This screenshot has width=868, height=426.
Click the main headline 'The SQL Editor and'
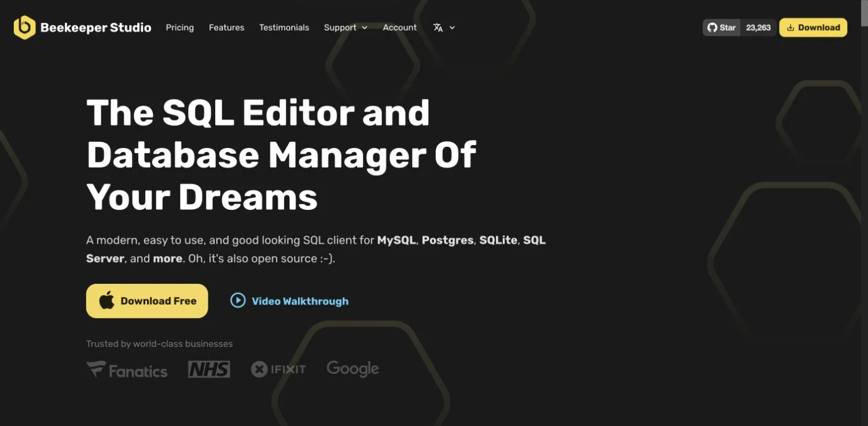tap(258, 113)
